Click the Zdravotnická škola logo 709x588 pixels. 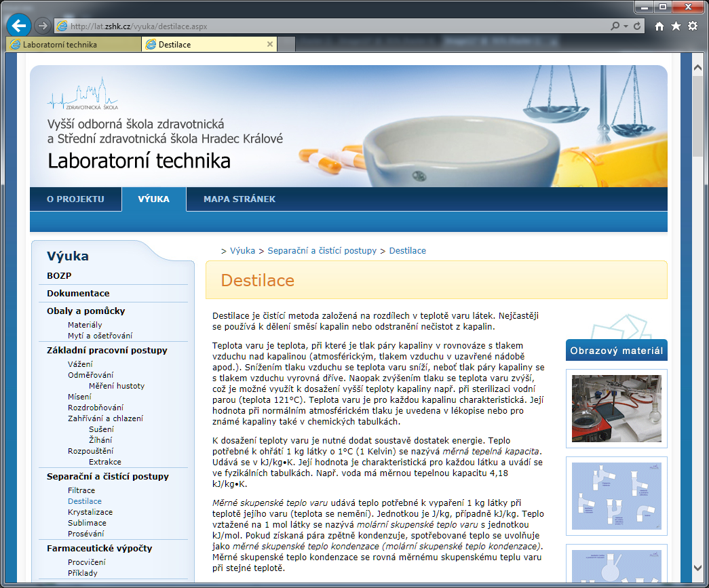click(83, 94)
